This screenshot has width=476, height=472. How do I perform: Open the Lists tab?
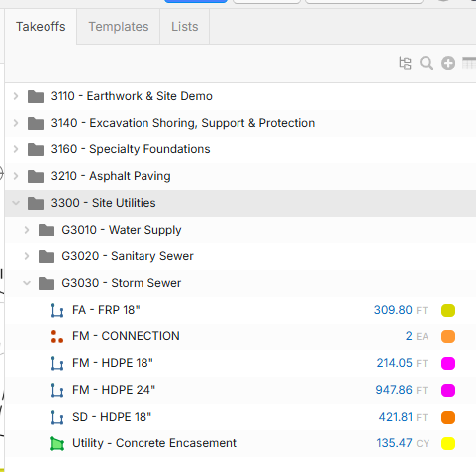[185, 27]
